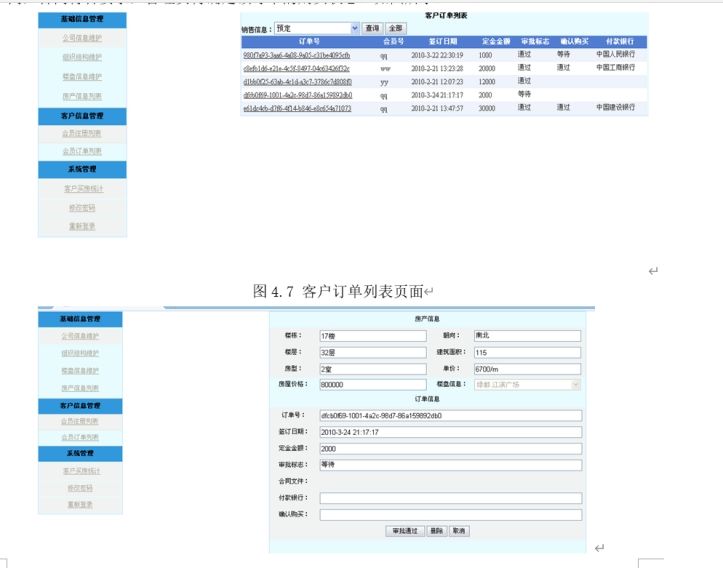Open the 楼盘信息 dropdown in the form

pos(527,385)
